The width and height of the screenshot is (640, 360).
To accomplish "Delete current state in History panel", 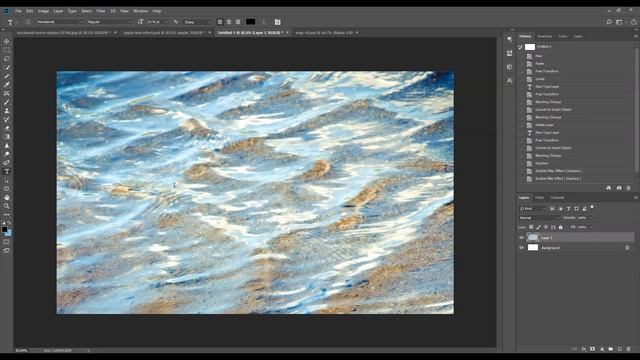I will [629, 188].
